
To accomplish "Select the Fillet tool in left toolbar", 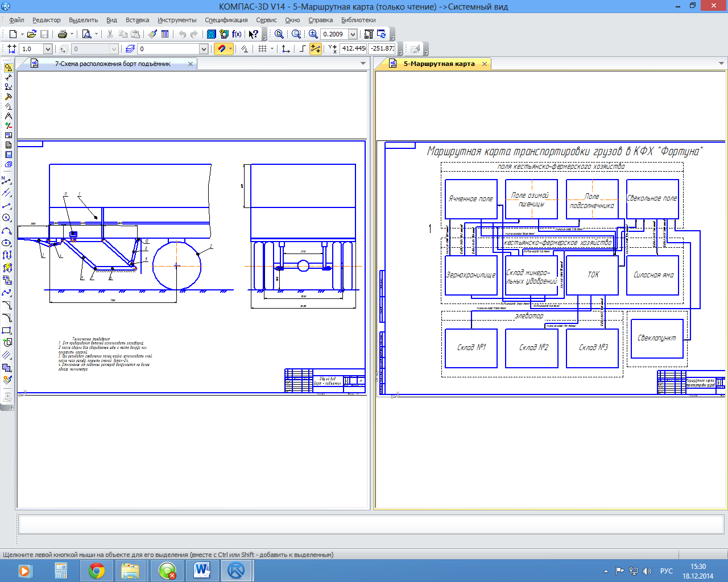I will pos(7,318).
